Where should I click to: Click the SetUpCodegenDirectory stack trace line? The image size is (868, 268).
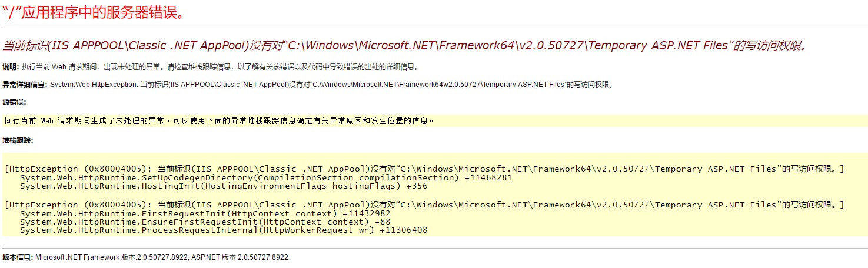(x=266, y=177)
